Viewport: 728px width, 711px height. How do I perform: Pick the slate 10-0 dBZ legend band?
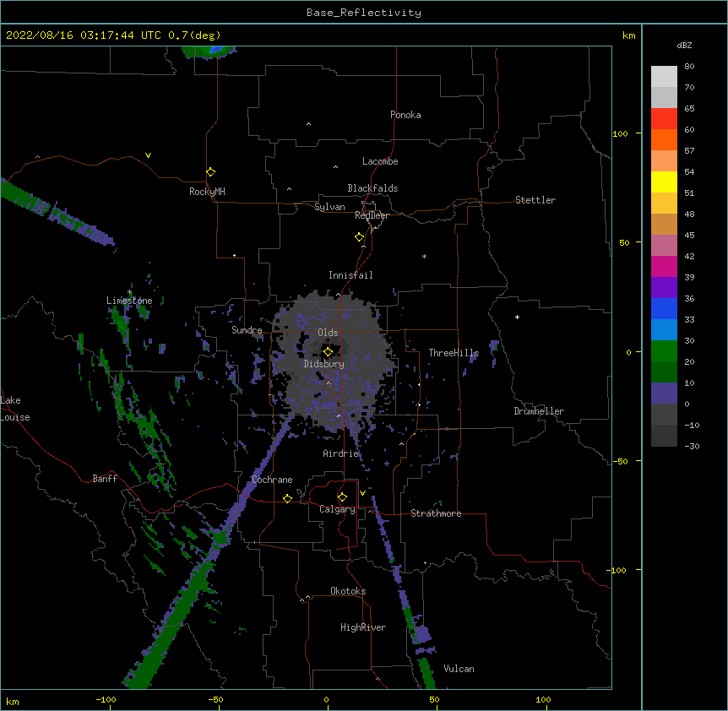pos(664,393)
